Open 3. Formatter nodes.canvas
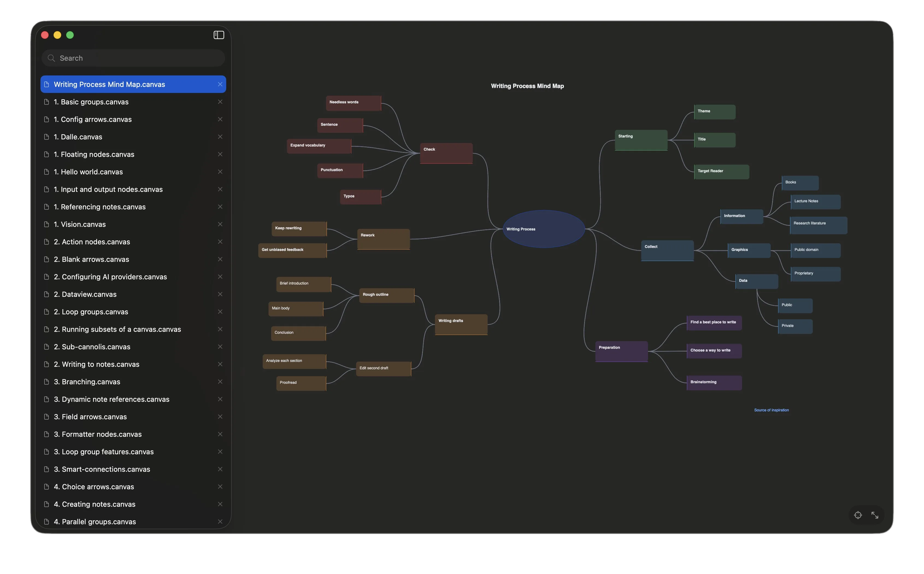Screen dimensions: 924x574 (x=133, y=434)
